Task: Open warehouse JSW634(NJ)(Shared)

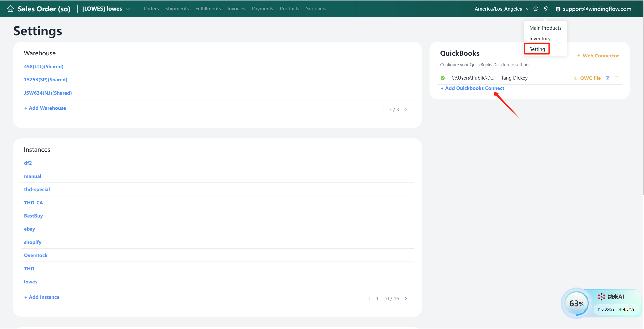Action: coord(48,93)
